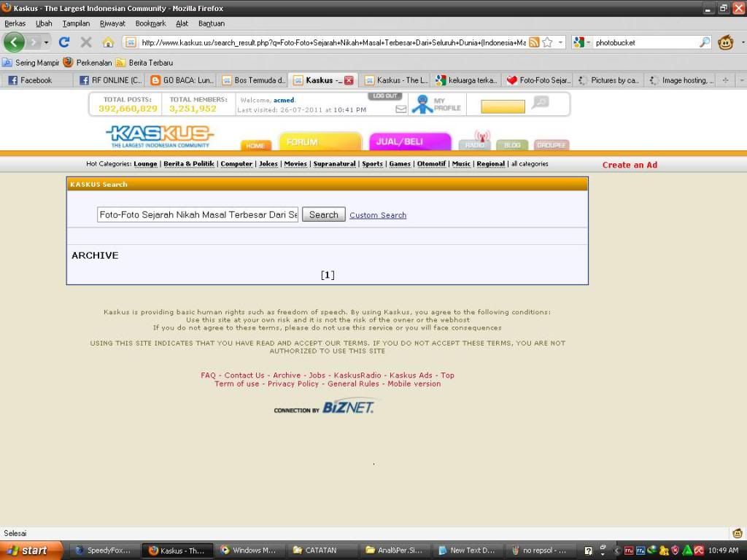Switch to the RF ONLINE tab
The image size is (747, 560).
click(109, 80)
